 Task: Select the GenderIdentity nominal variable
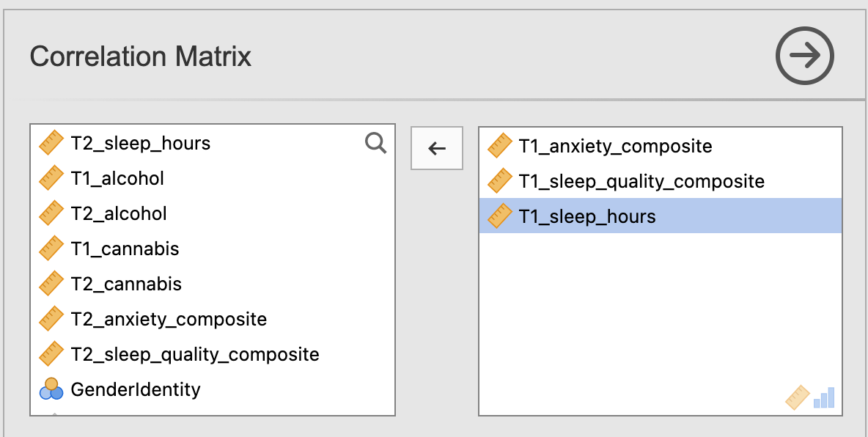tap(213, 389)
